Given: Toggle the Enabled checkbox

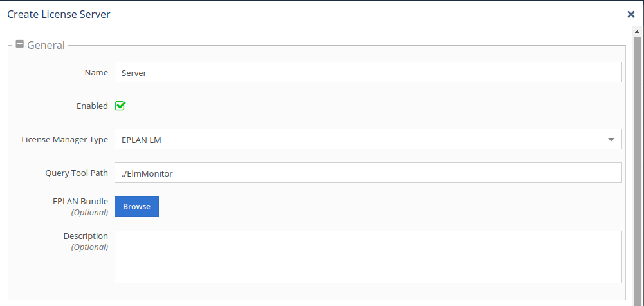Looking at the screenshot, I should [120, 106].
